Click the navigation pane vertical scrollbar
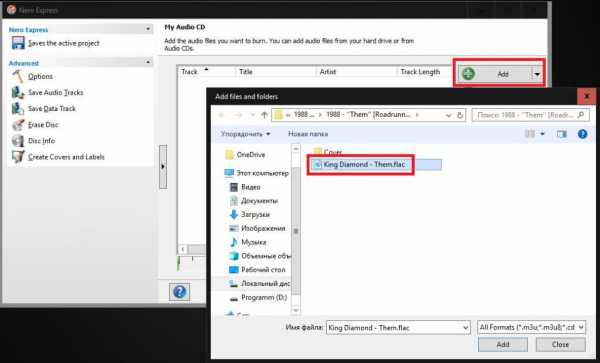Image resolution: width=600 pixels, height=363 pixels. pyautogui.click(x=295, y=231)
